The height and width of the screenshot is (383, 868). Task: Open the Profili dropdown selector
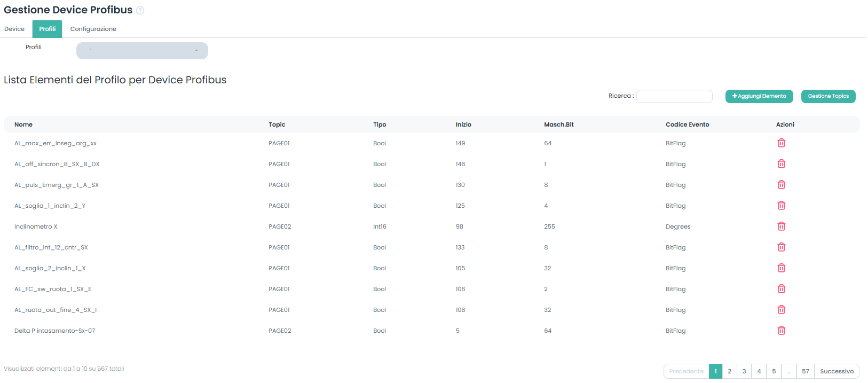[142, 51]
